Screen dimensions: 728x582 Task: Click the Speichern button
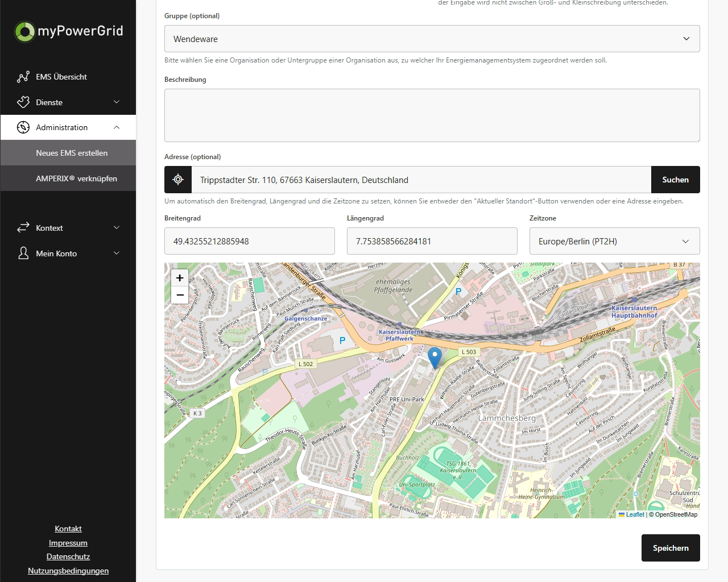pyautogui.click(x=671, y=548)
